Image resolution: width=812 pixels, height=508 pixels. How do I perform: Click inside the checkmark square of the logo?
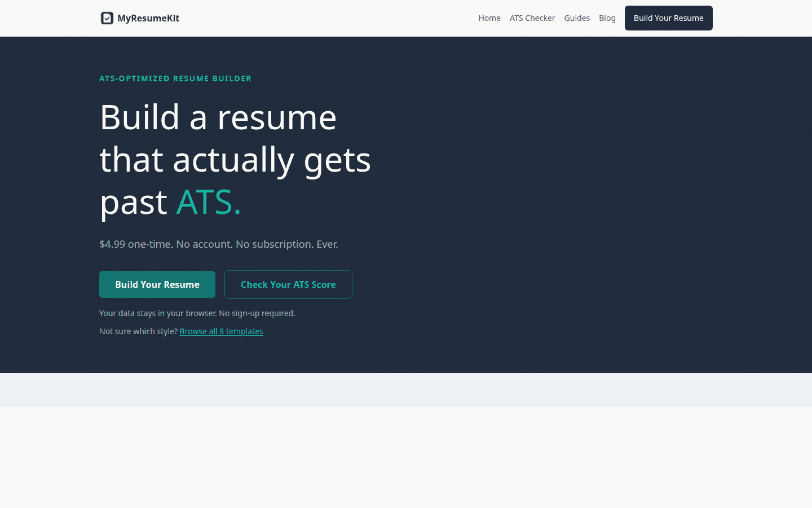point(107,18)
